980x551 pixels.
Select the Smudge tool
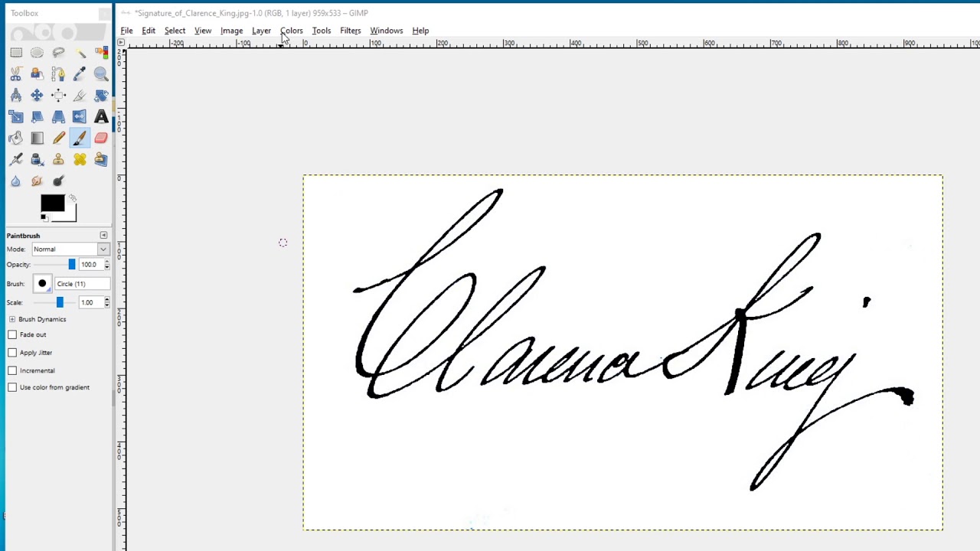[37, 181]
